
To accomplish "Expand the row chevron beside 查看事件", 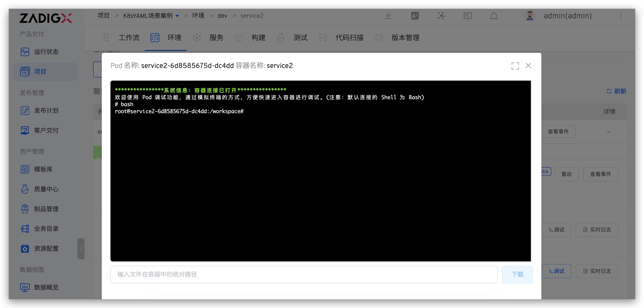I will (609, 132).
